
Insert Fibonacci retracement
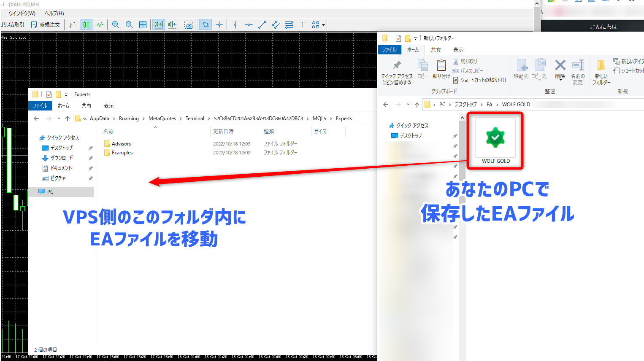click(x=289, y=24)
